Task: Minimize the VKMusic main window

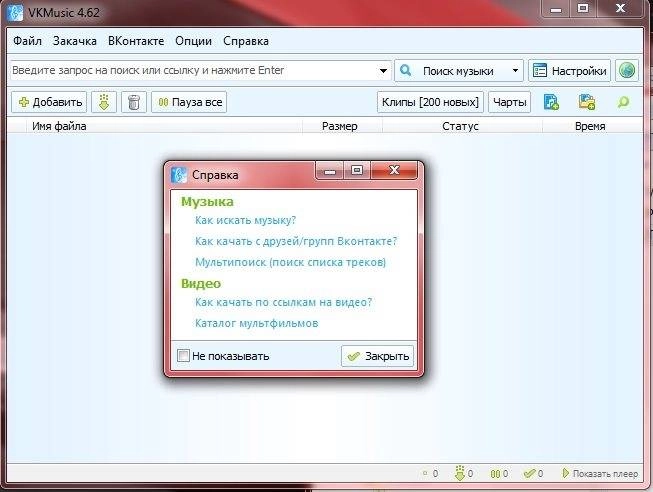Action: [556, 9]
